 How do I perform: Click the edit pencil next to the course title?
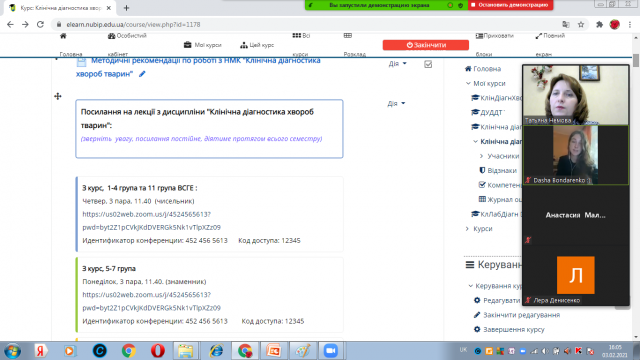(x=142, y=74)
